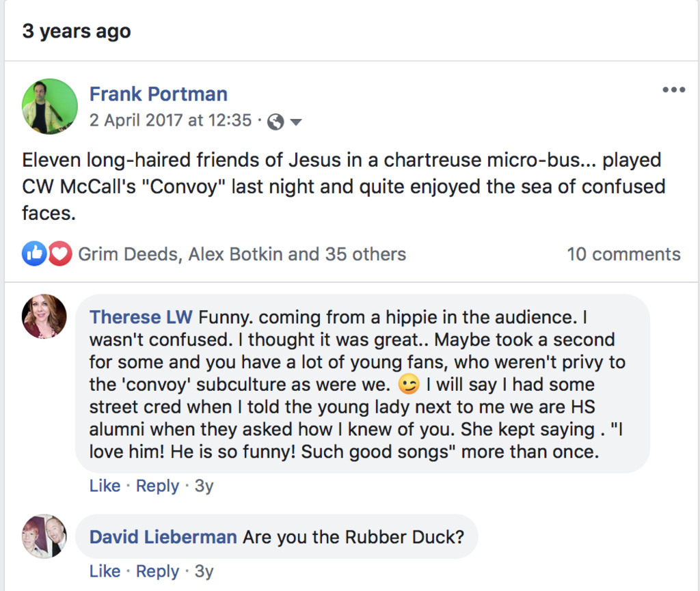The height and width of the screenshot is (591, 700).
Task: Open the post timestamp 2 April 2017
Action: coord(170,120)
